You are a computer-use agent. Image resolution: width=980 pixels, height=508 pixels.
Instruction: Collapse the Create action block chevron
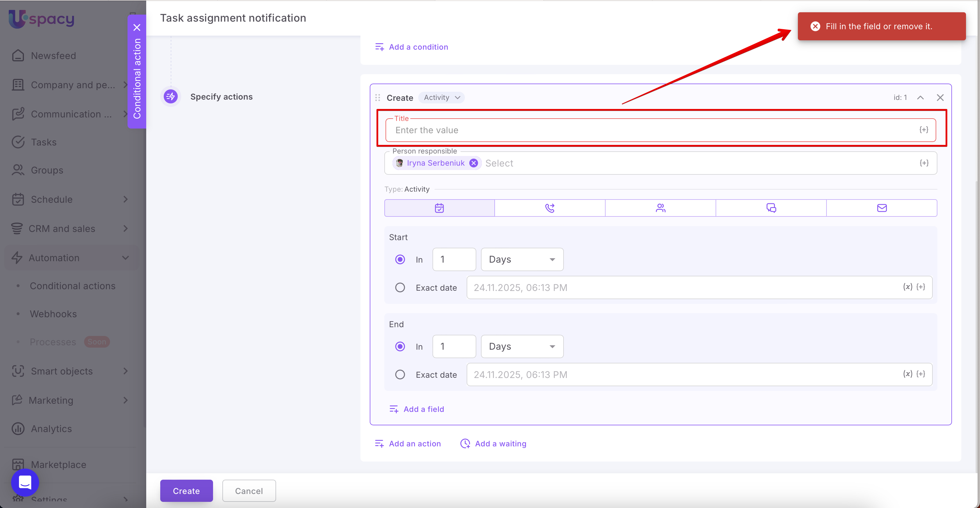920,98
